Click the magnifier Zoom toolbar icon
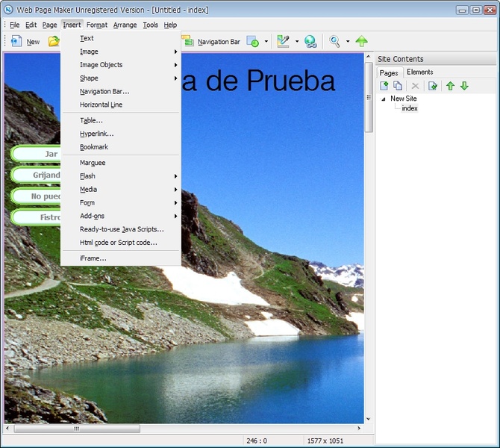This screenshot has height=448, width=500. [x=335, y=42]
